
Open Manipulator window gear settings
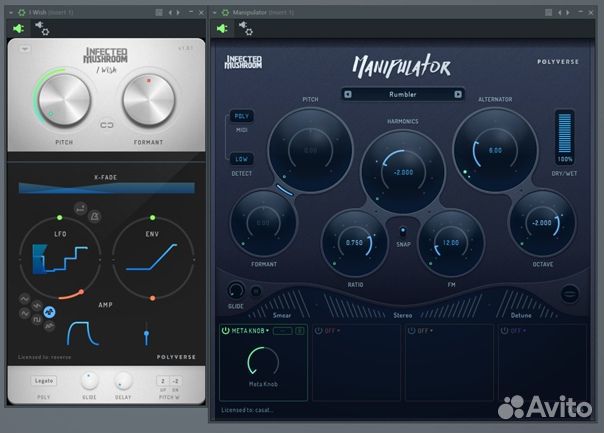pyautogui.click(x=225, y=13)
